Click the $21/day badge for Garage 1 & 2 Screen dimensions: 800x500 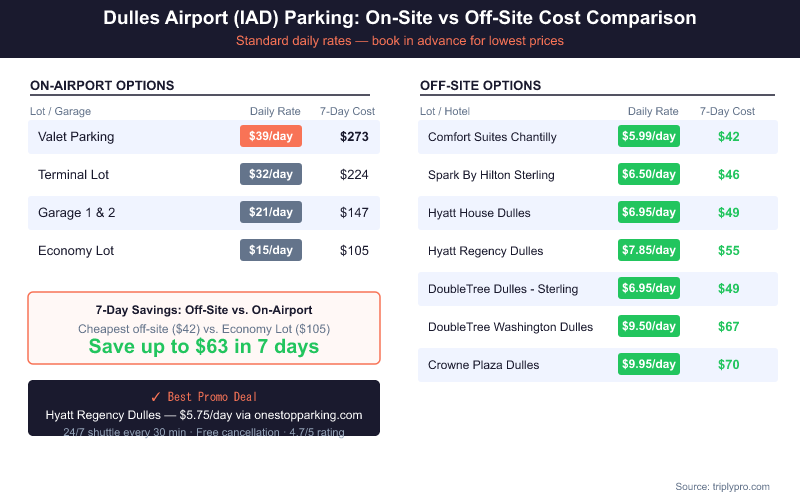coord(271,212)
